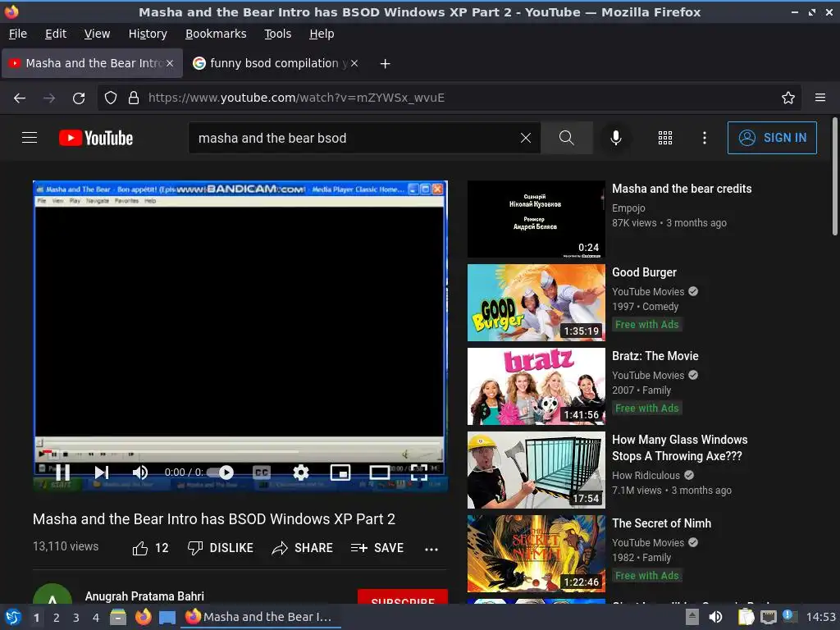The width and height of the screenshot is (840, 630).
Task: Pause the YouTube video
Action: (62, 472)
